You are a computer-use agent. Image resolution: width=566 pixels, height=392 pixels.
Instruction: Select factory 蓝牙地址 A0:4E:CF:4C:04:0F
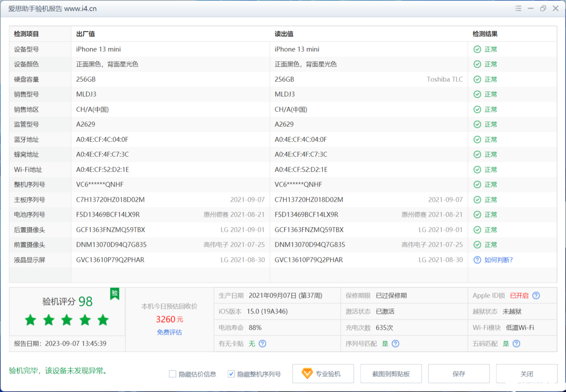click(x=102, y=139)
